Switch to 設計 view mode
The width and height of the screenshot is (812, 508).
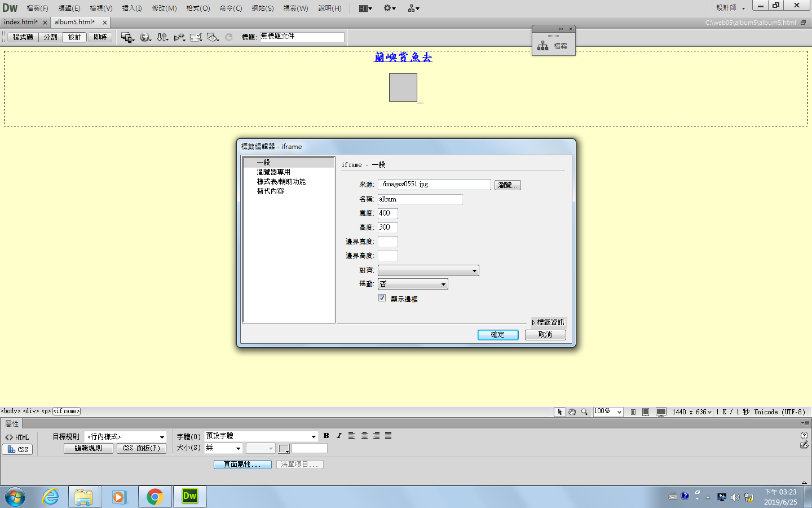(x=74, y=37)
